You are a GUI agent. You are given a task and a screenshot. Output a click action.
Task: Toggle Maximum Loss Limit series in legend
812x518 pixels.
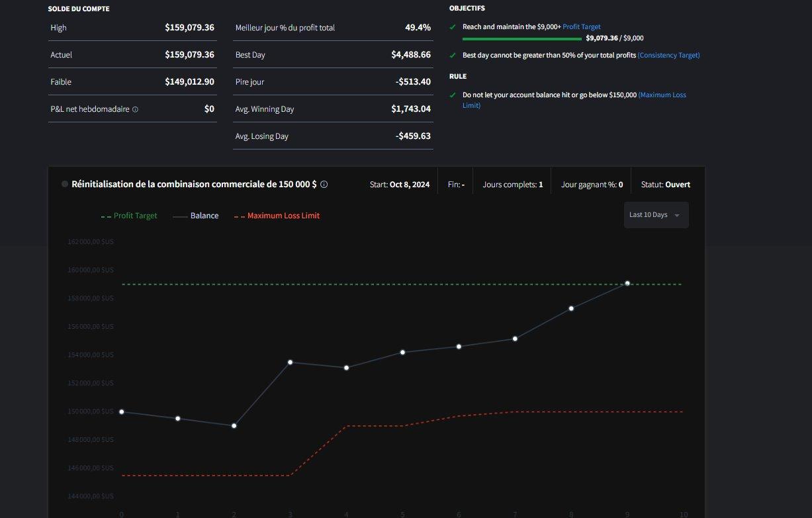pyautogui.click(x=277, y=216)
